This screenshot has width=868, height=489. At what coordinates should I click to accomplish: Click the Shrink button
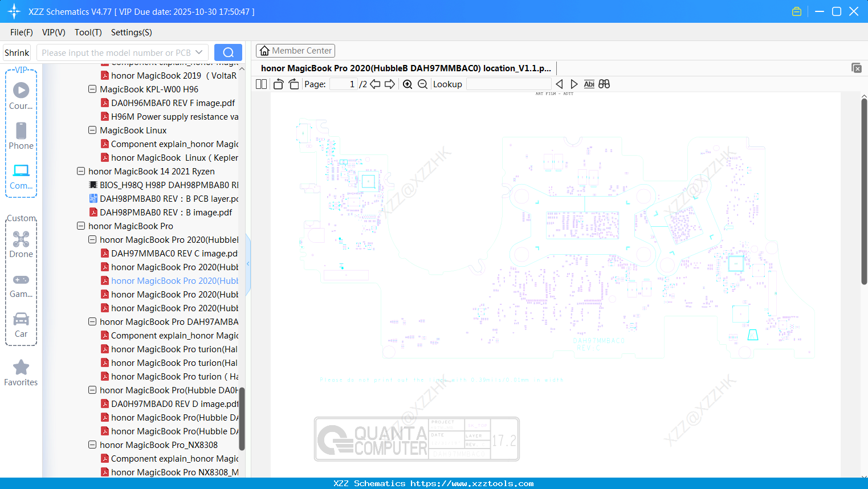pyautogui.click(x=17, y=52)
